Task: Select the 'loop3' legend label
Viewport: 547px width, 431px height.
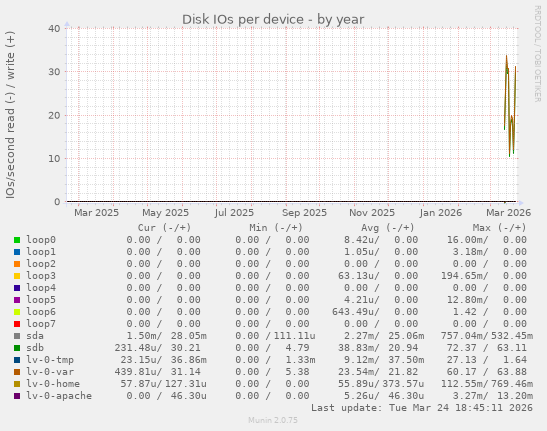Action: [x=41, y=276]
